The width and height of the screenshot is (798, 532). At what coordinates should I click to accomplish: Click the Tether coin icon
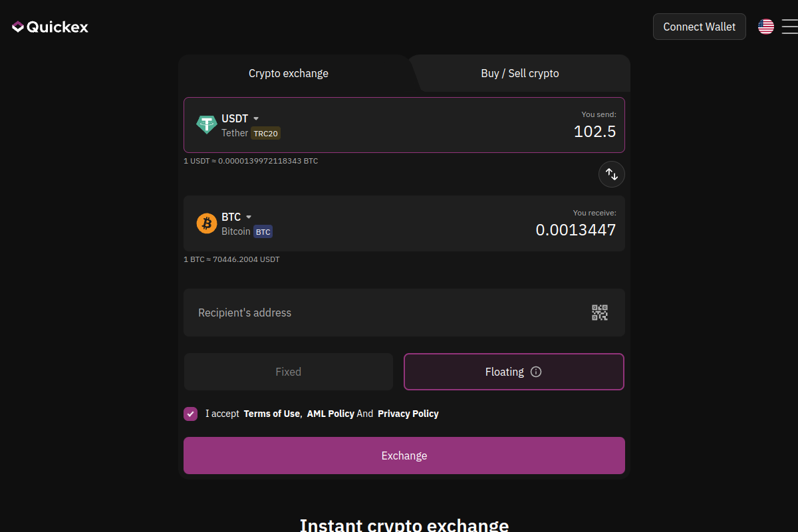click(x=206, y=124)
